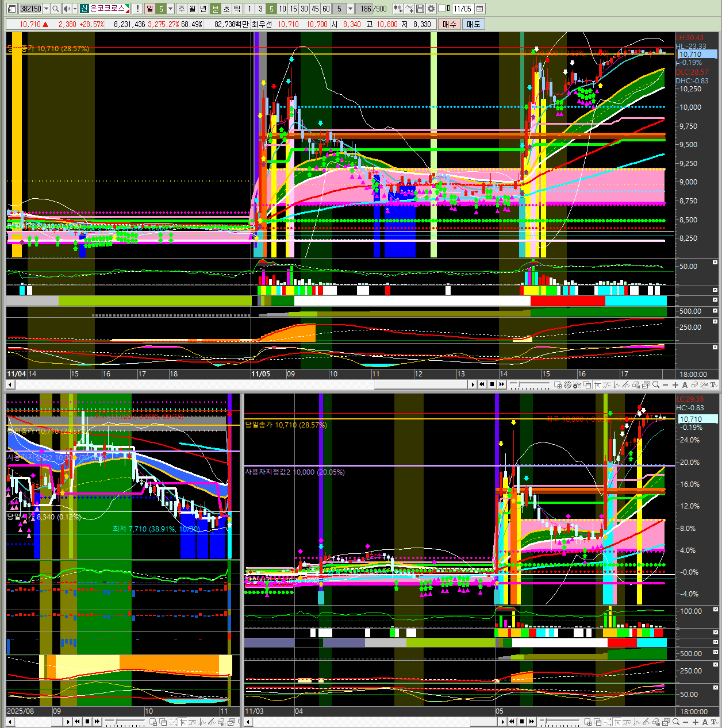
Task: Click the letter A text tool in the lower-right chart's toolbar
Action: 705,722
